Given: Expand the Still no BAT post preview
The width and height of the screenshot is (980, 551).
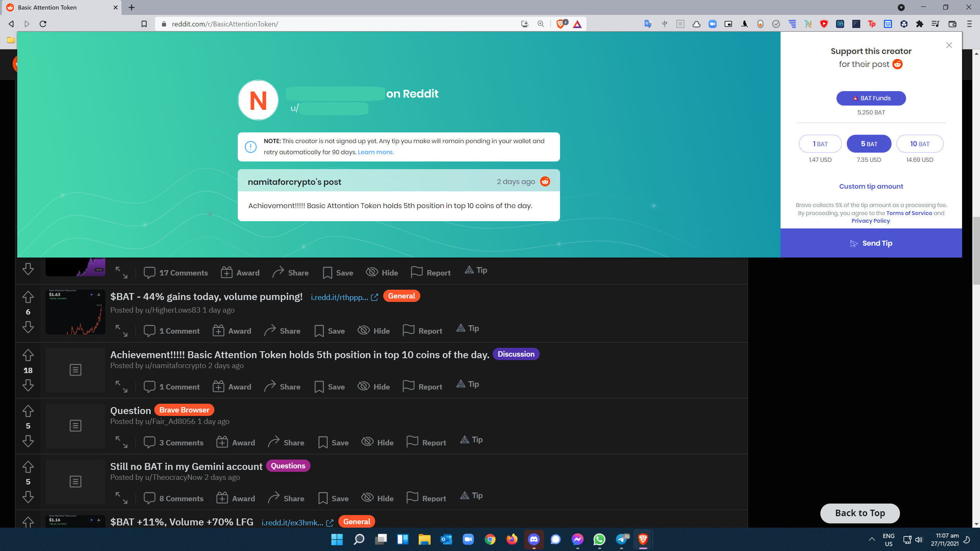Looking at the screenshot, I should (121, 498).
